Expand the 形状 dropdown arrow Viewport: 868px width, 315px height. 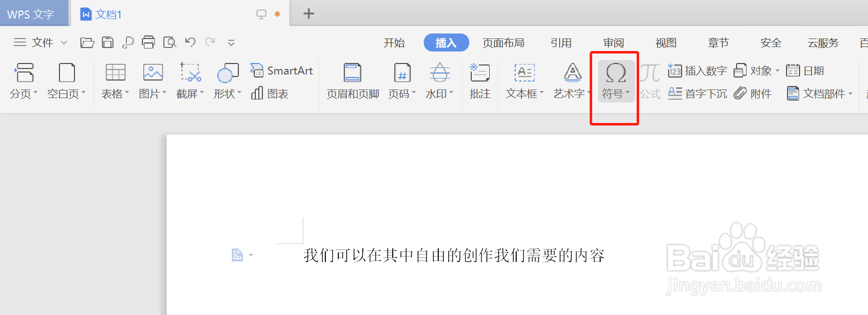tap(239, 92)
